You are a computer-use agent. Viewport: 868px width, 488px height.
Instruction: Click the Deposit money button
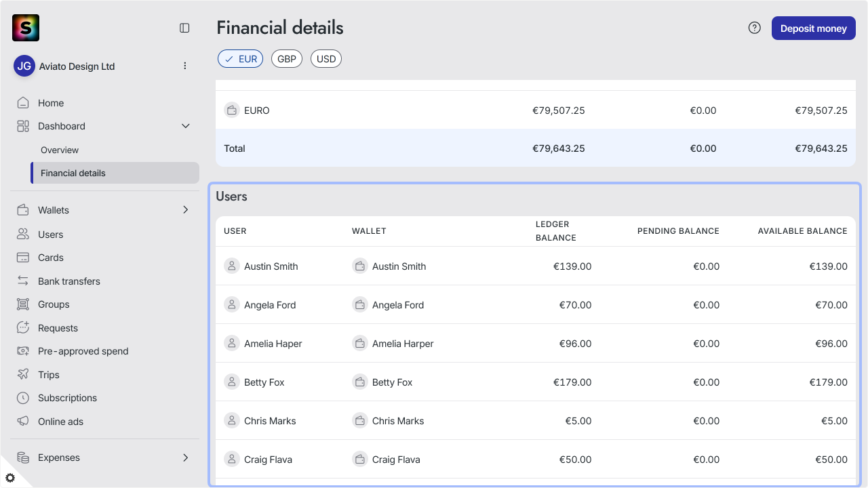(x=814, y=28)
